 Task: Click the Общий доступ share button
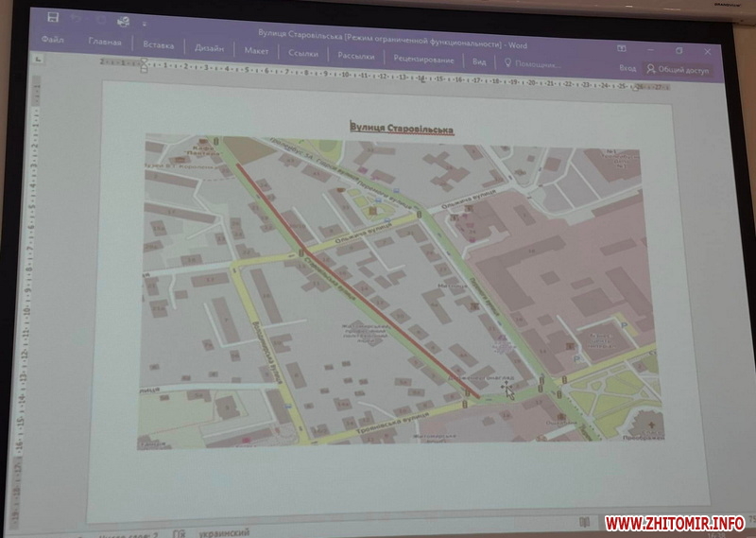tap(677, 69)
